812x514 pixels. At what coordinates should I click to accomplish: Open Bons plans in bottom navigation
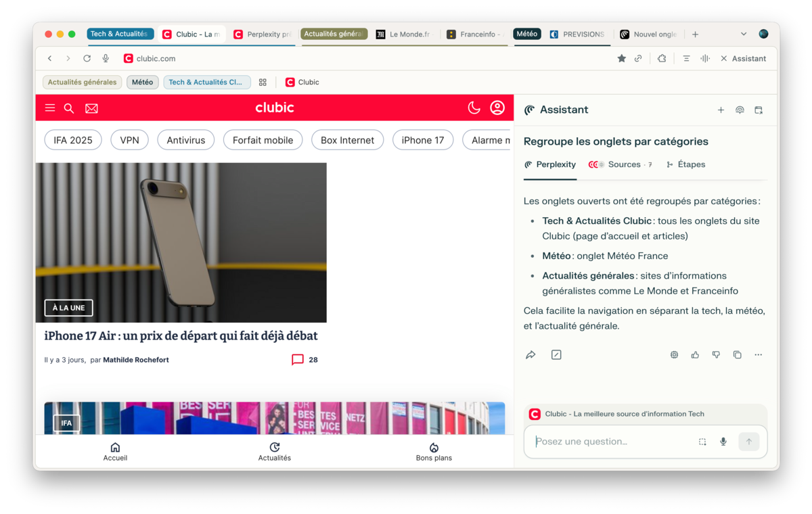[434, 452]
